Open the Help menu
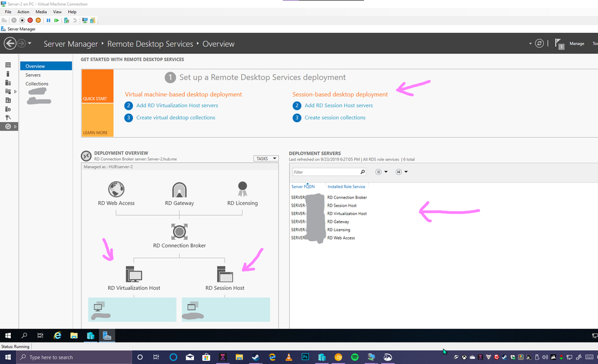 click(x=72, y=12)
